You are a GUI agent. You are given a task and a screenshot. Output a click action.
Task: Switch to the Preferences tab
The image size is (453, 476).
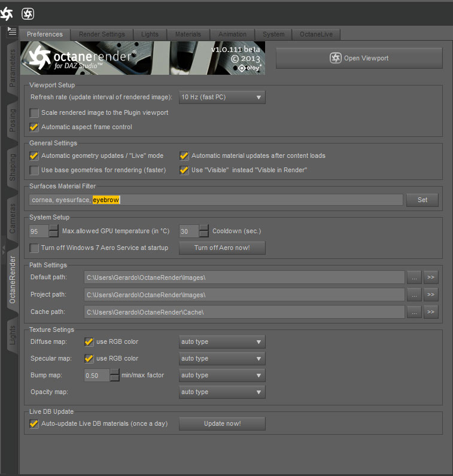point(45,34)
